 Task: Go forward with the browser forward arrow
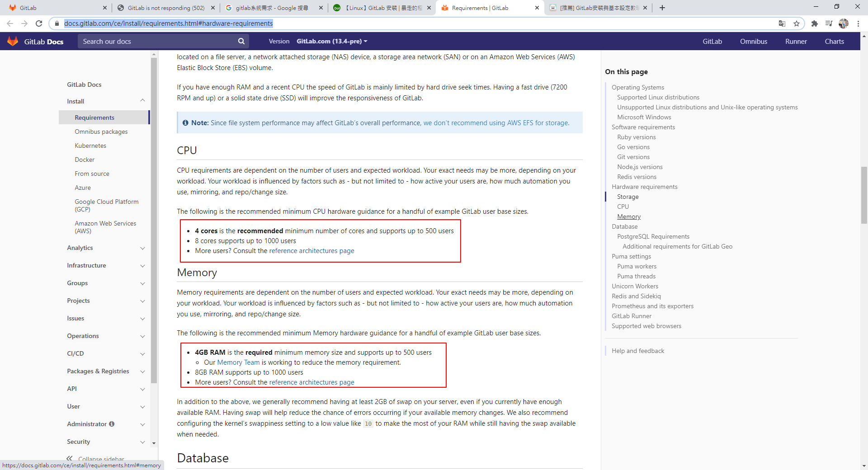(24, 23)
